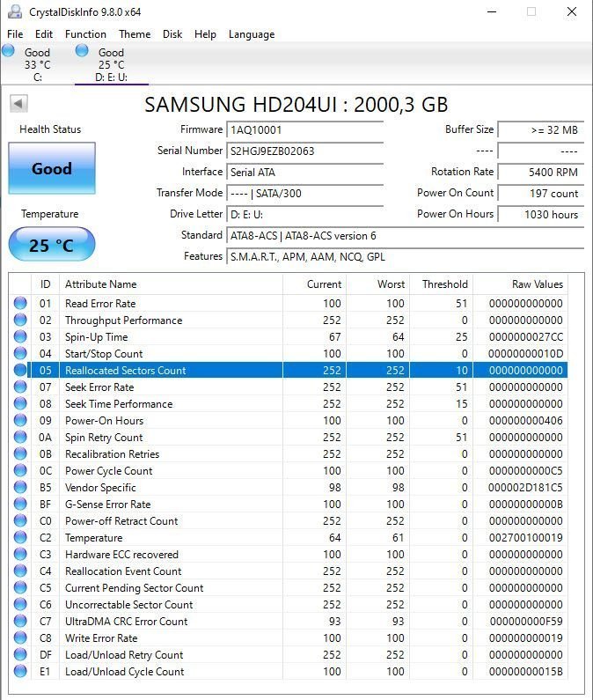Switch to the C: disk tab
Viewport: 593px width, 700px height.
pyautogui.click(x=37, y=65)
